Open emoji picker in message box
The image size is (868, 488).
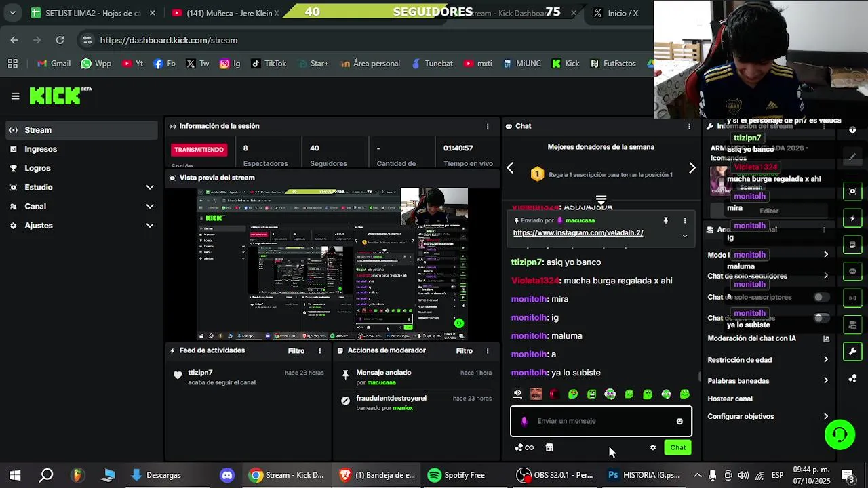679,421
